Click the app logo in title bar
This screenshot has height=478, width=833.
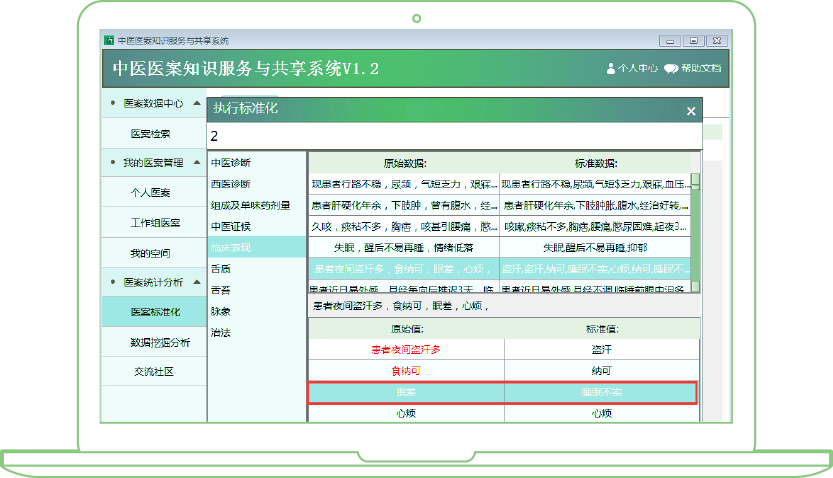(108, 41)
